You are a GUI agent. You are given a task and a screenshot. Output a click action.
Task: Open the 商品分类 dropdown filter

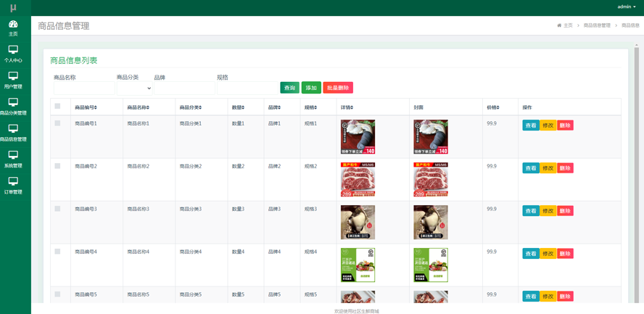click(x=134, y=88)
